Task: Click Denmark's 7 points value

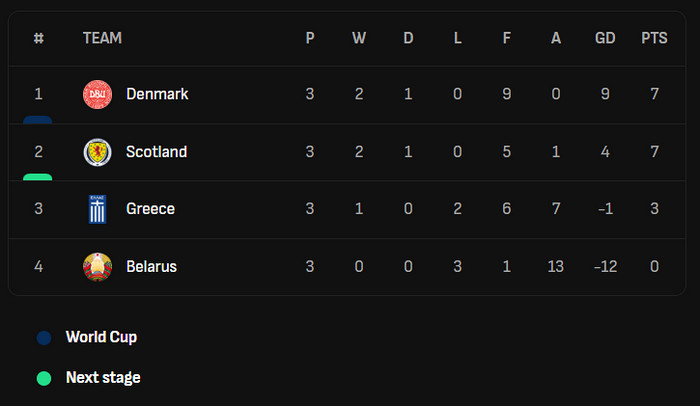Action: [654, 94]
